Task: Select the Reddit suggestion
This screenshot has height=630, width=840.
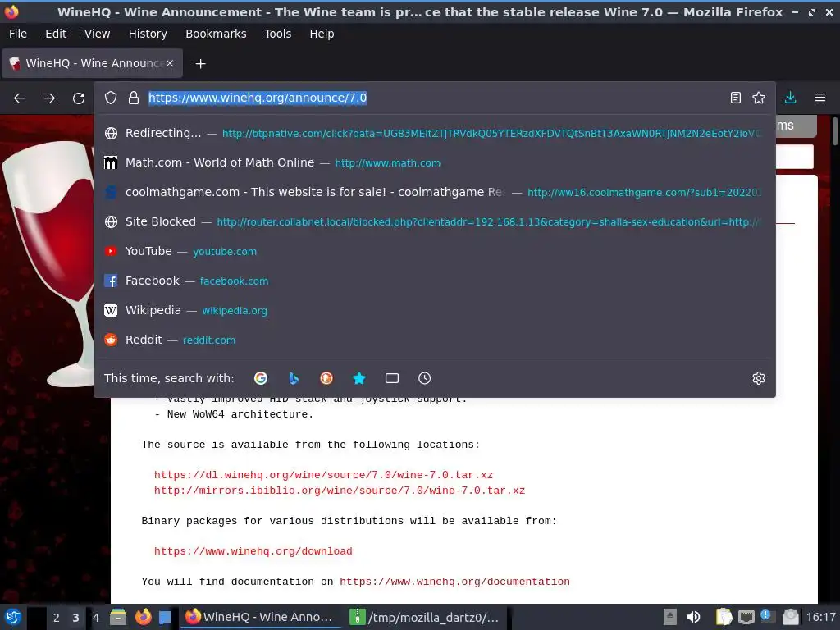Action: (x=435, y=340)
